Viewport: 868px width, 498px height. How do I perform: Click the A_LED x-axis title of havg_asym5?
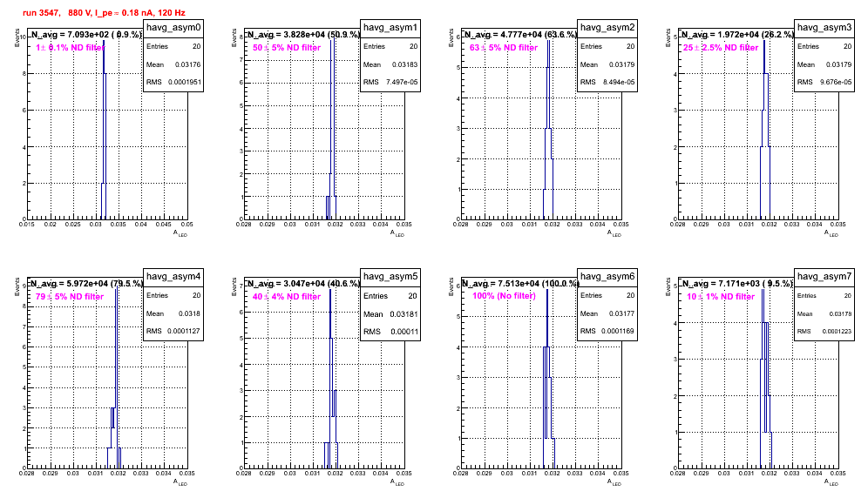point(397,482)
